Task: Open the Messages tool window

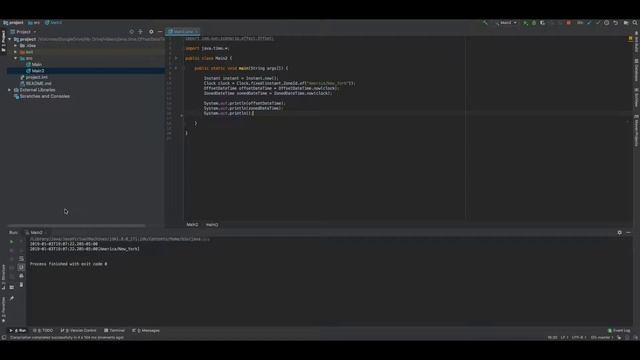Action: [x=146, y=331]
